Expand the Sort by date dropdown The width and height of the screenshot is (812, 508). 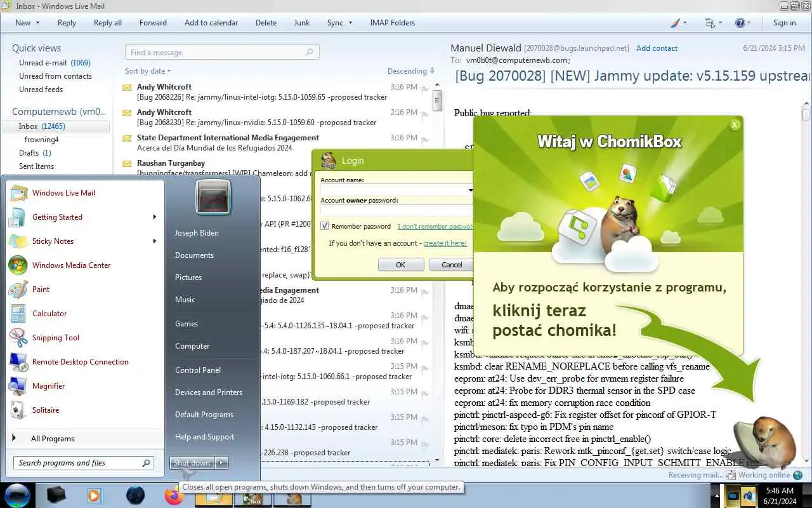click(x=148, y=71)
